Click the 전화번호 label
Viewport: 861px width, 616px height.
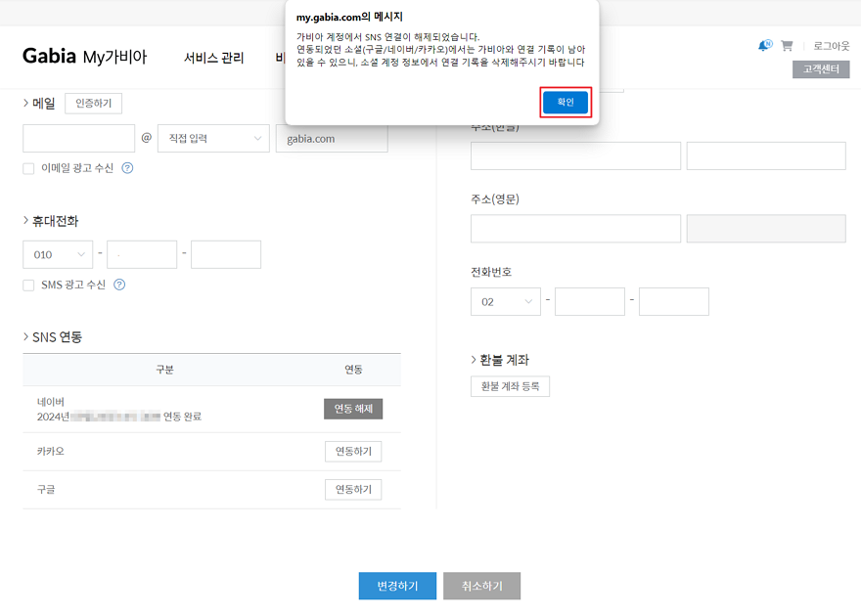491,272
